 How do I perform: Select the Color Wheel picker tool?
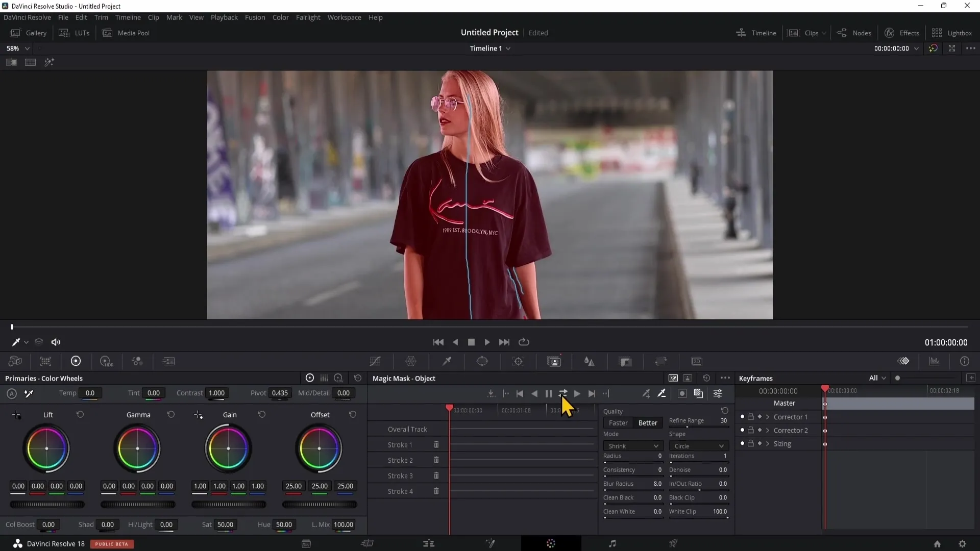[28, 393]
